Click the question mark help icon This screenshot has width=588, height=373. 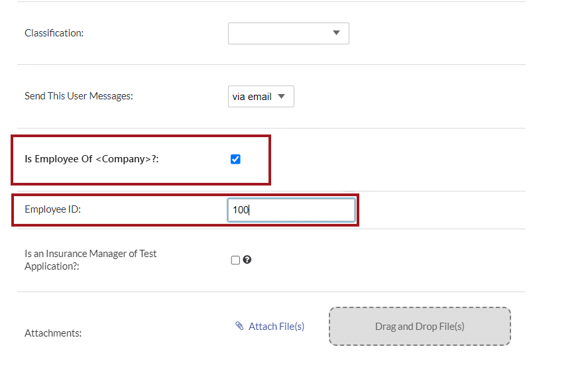(247, 260)
